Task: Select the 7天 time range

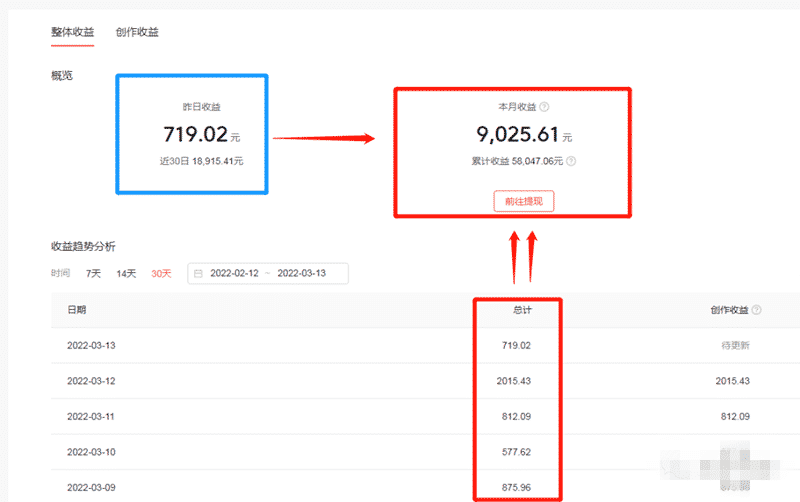Action: [93, 273]
